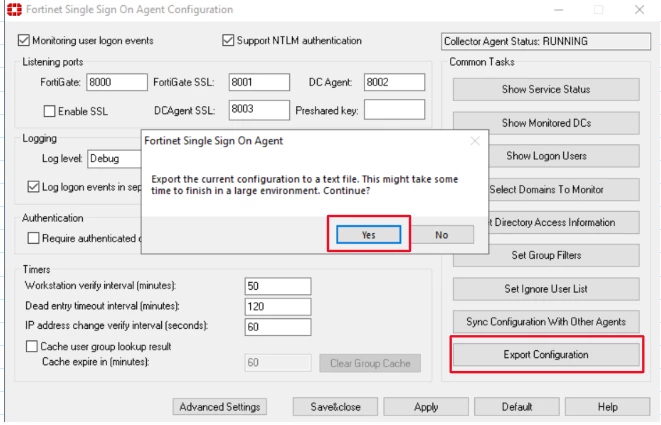The image size is (661, 425).
Task: Click Show Monitored DCs button
Action: pos(546,123)
